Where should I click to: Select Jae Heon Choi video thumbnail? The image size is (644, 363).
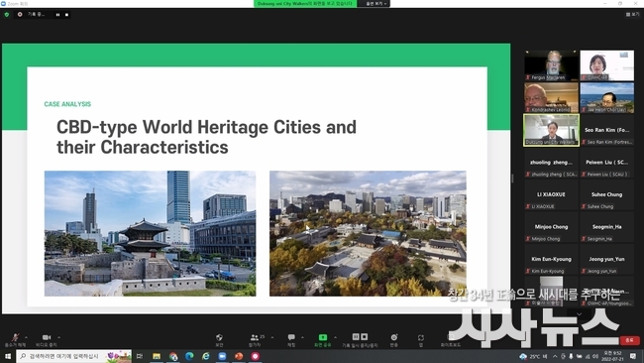point(607,98)
